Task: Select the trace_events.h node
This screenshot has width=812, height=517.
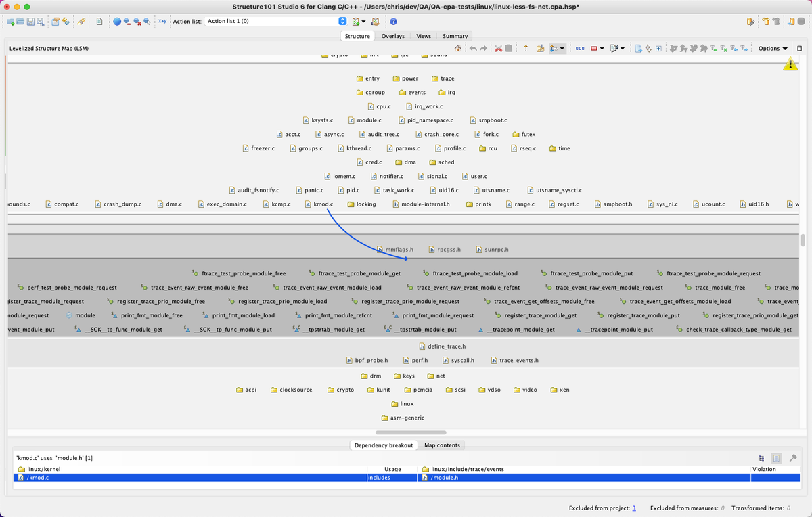Action: [514, 360]
